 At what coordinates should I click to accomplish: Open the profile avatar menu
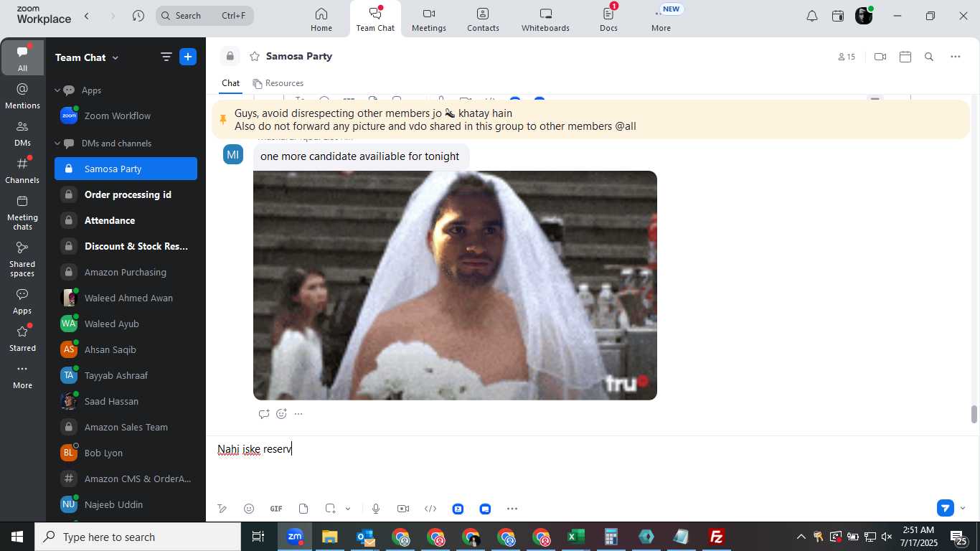[864, 16]
